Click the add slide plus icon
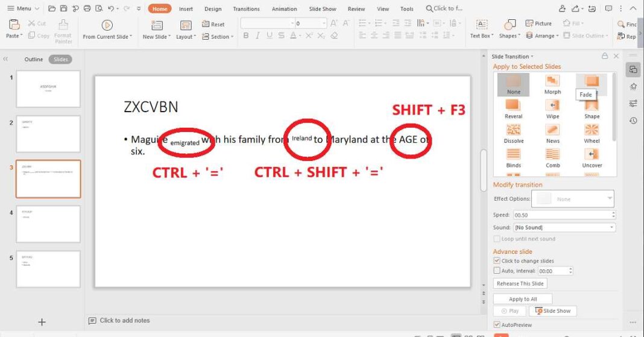This screenshot has width=644, height=337. point(42,322)
